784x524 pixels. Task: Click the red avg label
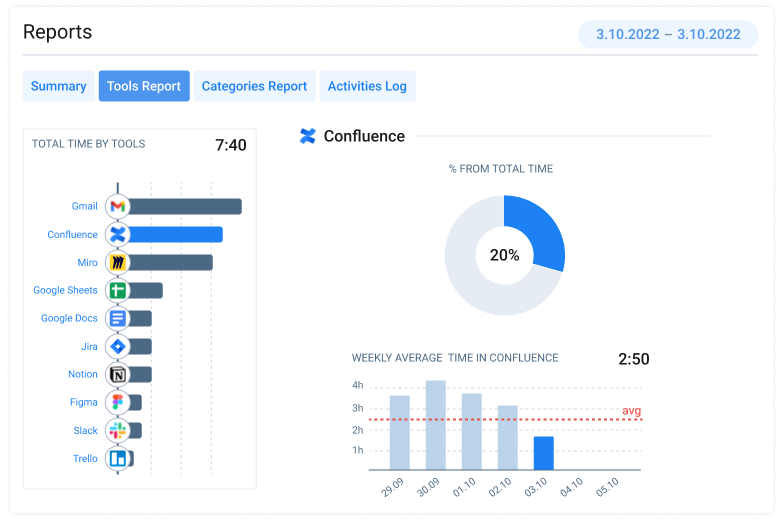point(632,410)
